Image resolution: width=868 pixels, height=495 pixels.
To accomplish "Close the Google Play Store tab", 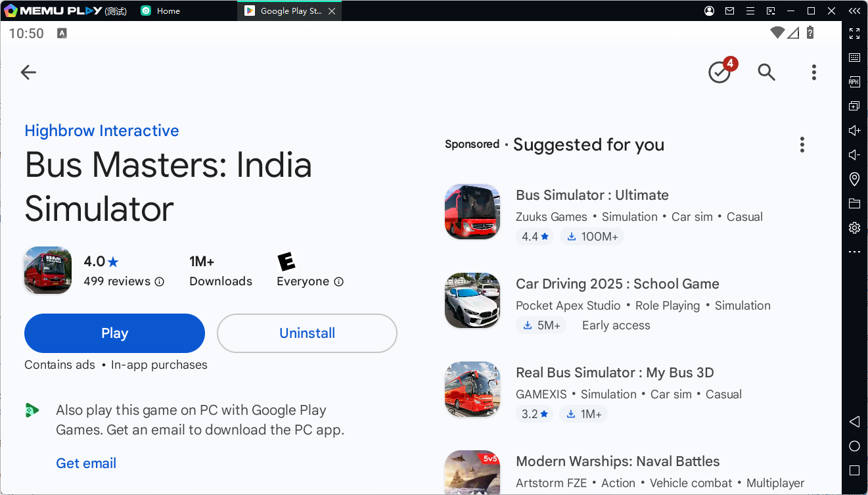I will [332, 11].
